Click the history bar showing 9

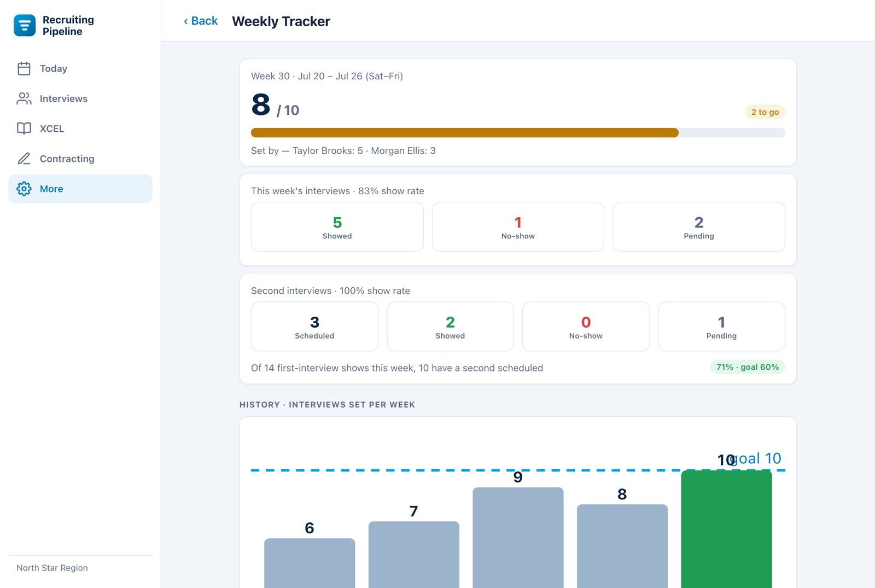pyautogui.click(x=518, y=538)
